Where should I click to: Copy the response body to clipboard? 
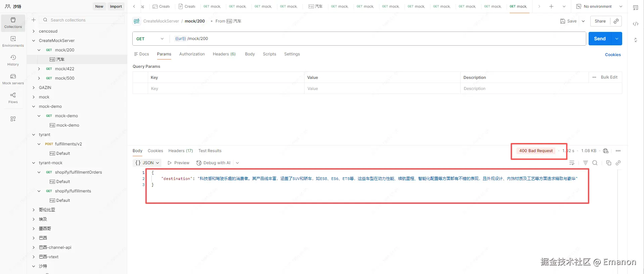tap(609, 163)
